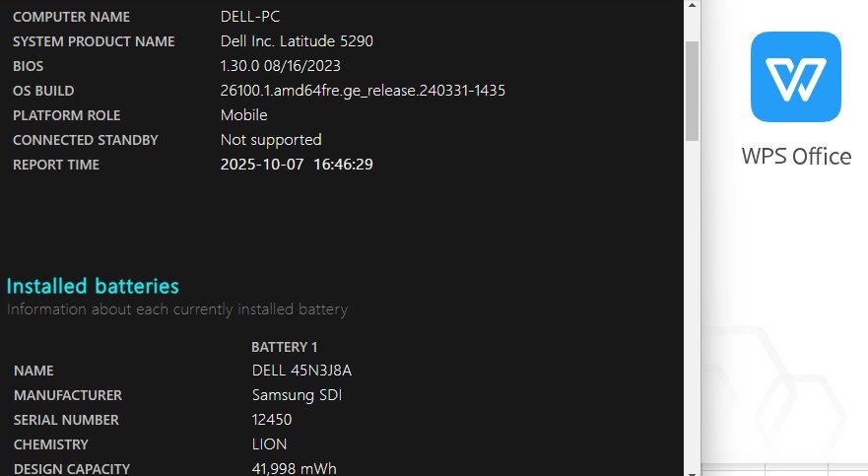Click the OS build string value
Screen dimensions: 868x476
363,91
